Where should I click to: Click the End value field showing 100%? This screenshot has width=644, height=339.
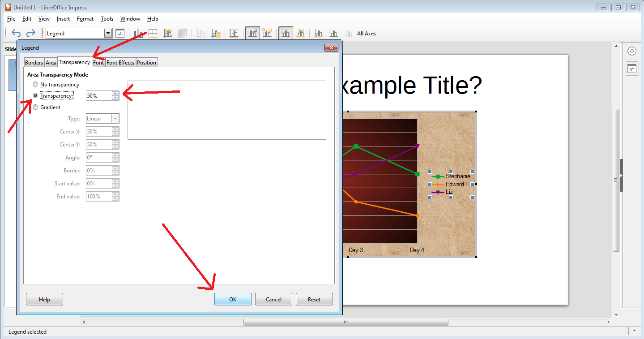click(x=99, y=197)
